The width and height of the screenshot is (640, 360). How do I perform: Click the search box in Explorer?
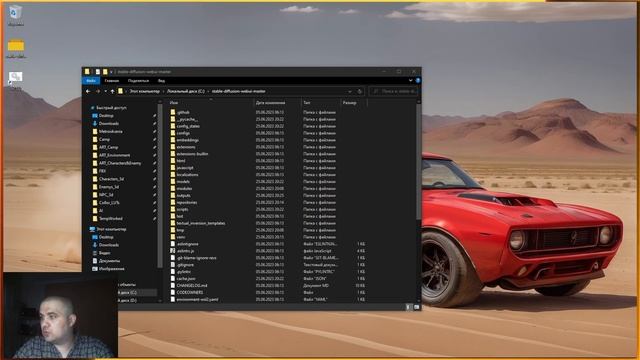pos(394,91)
